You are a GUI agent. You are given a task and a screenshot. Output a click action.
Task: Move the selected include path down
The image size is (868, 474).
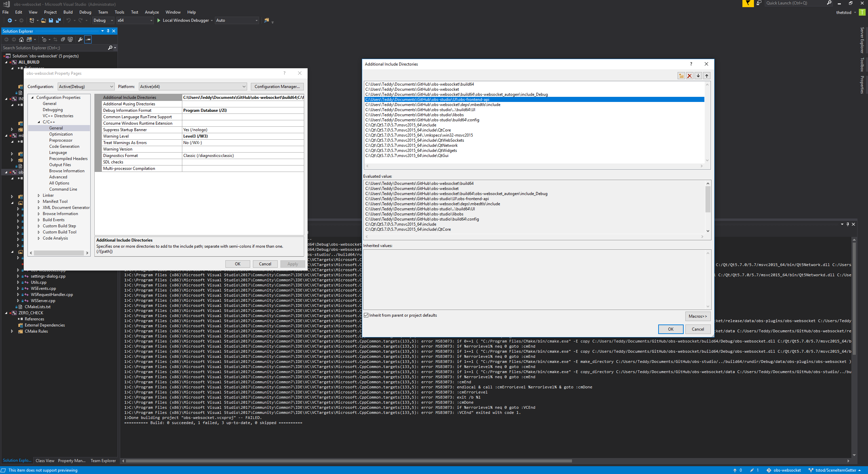[698, 76]
